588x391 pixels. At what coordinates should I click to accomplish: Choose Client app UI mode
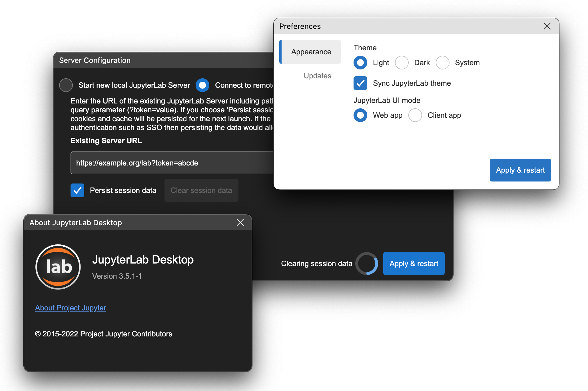click(415, 115)
